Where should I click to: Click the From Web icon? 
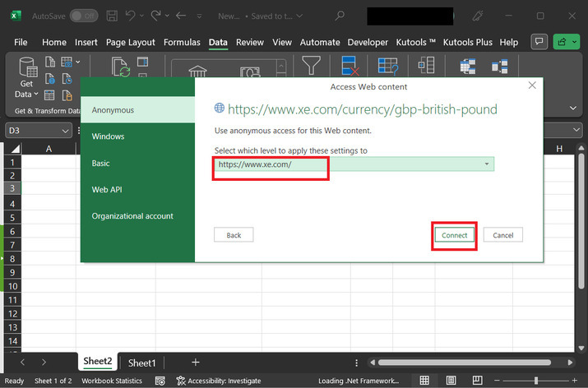(x=50, y=79)
